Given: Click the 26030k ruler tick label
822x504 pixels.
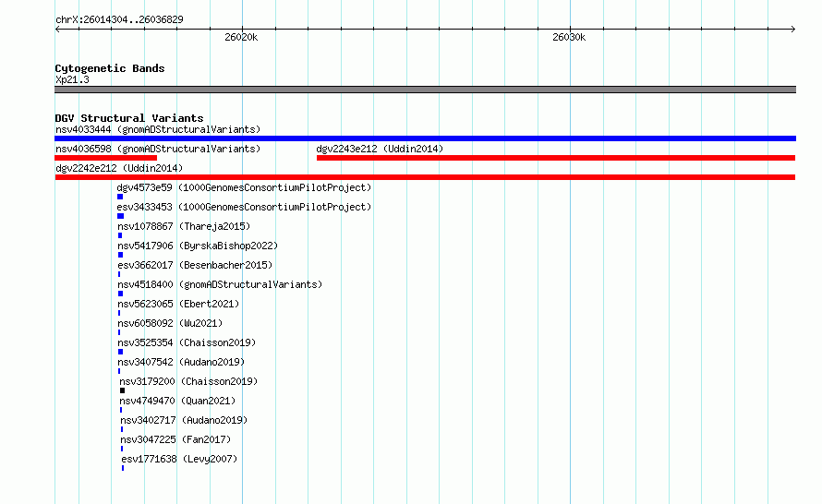Looking at the screenshot, I should 569,37.
